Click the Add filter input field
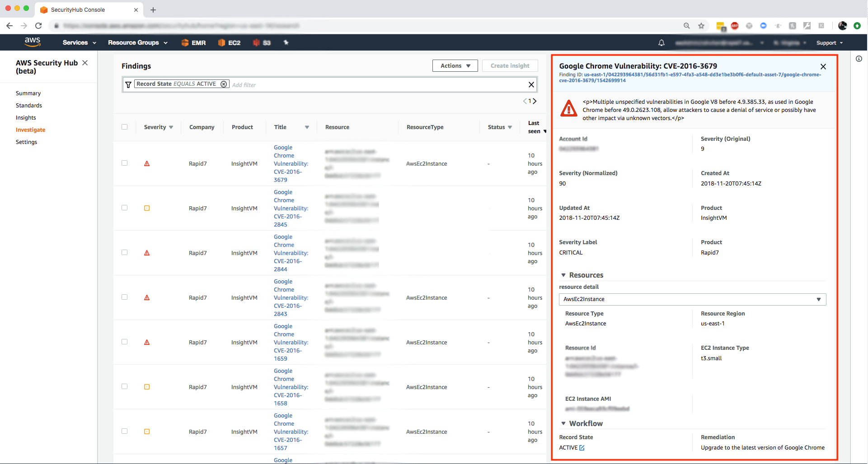This screenshot has height=464, width=868. [x=379, y=85]
